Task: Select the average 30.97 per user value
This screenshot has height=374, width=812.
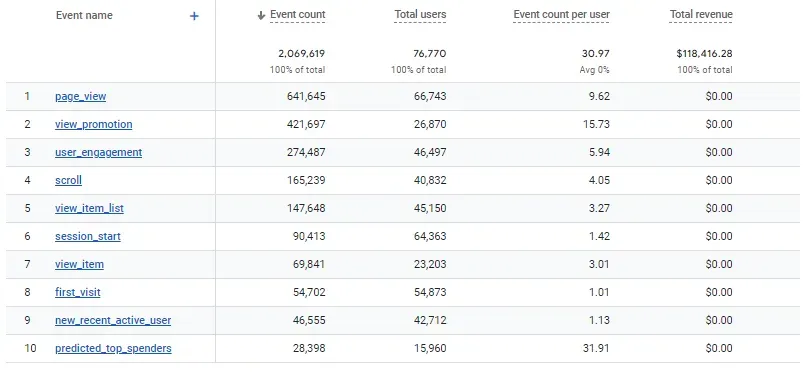Action: 596,53
